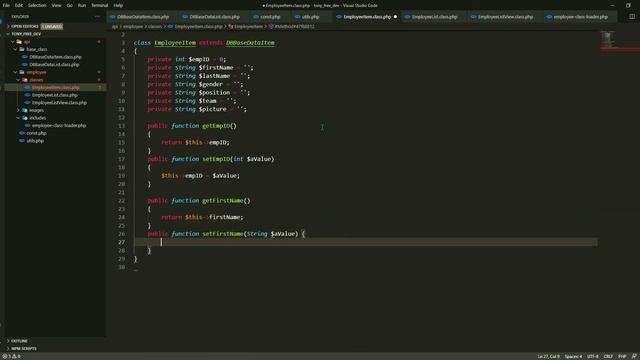
Task: Click the UTF-8 encoding status entry
Action: [593, 357]
